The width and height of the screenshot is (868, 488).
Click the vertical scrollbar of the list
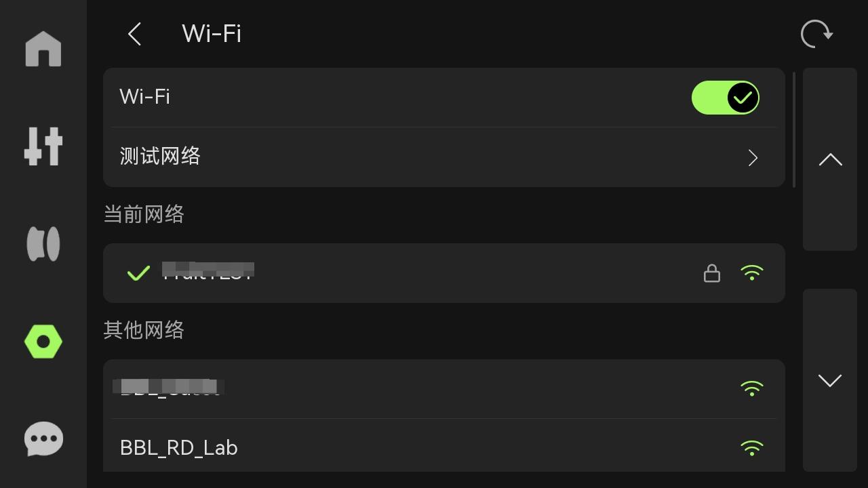(794, 129)
